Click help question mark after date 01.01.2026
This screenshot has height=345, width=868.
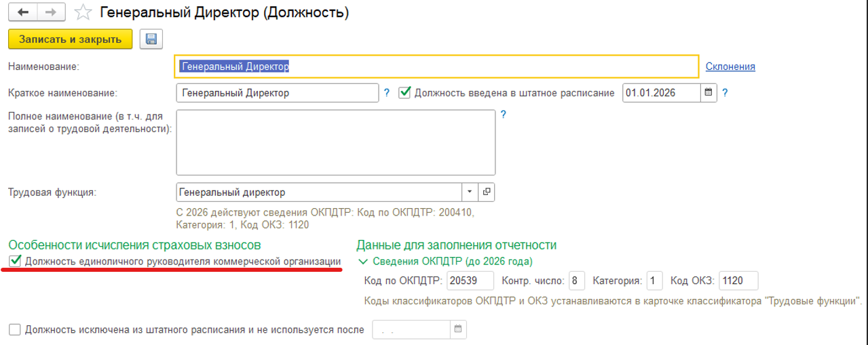point(725,93)
